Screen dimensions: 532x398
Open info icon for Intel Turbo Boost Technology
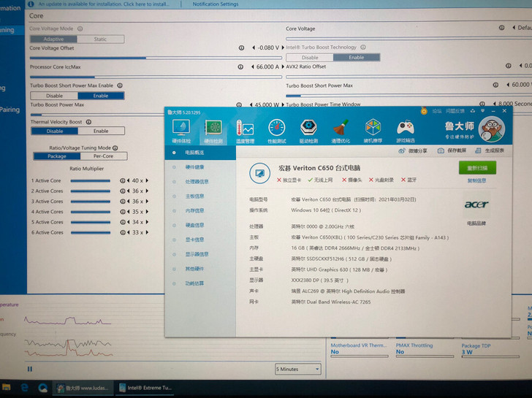point(363,47)
